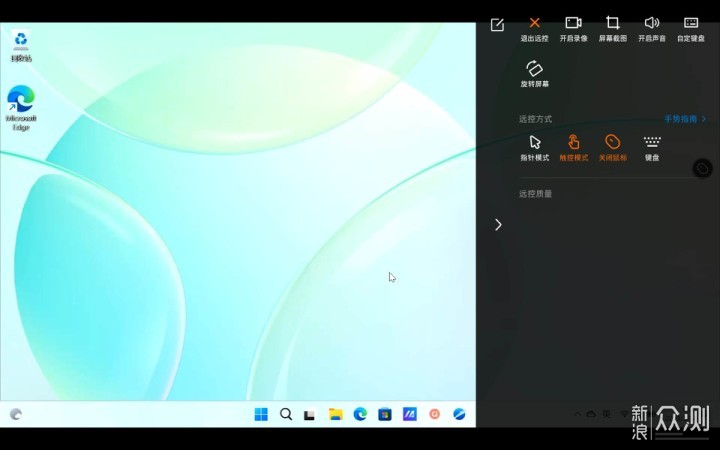Open the keyboard (键盘) option
Screen dimensions: 720x450
coord(652,148)
